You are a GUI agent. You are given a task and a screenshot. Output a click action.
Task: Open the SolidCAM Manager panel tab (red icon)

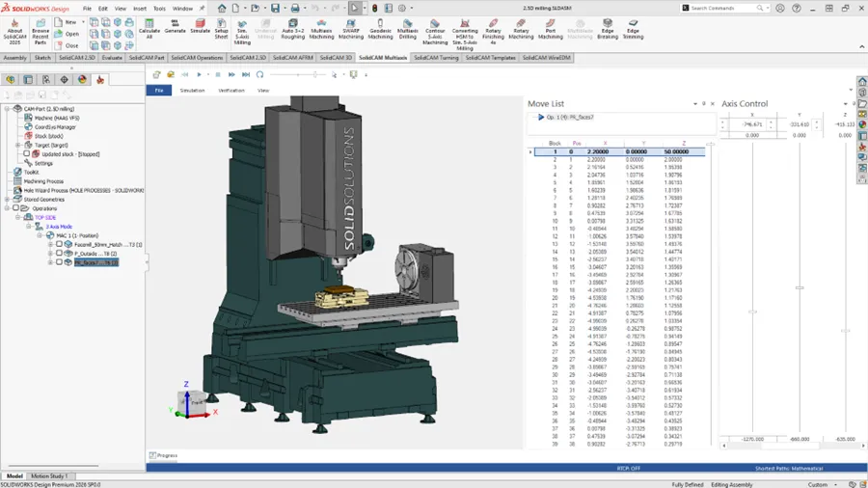click(100, 80)
